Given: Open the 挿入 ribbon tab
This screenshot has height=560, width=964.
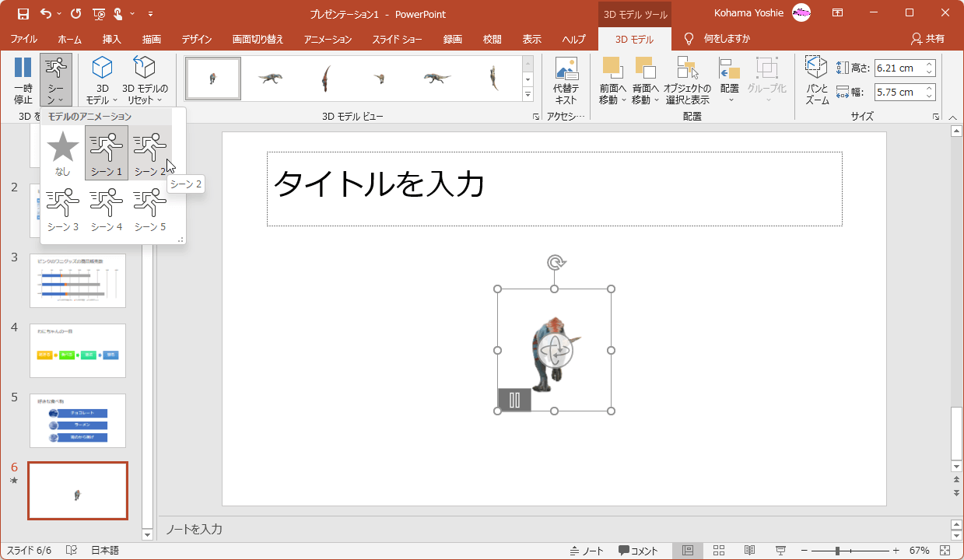Looking at the screenshot, I should coord(112,39).
